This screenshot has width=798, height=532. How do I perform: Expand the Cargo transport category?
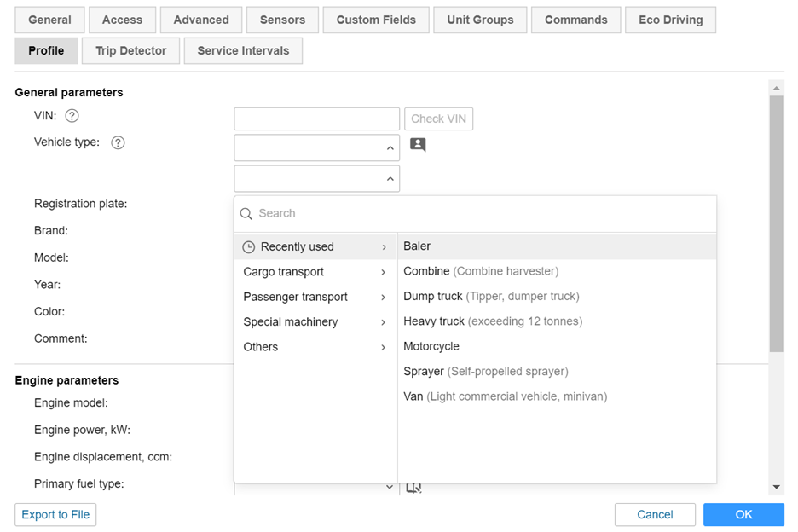pyautogui.click(x=315, y=272)
